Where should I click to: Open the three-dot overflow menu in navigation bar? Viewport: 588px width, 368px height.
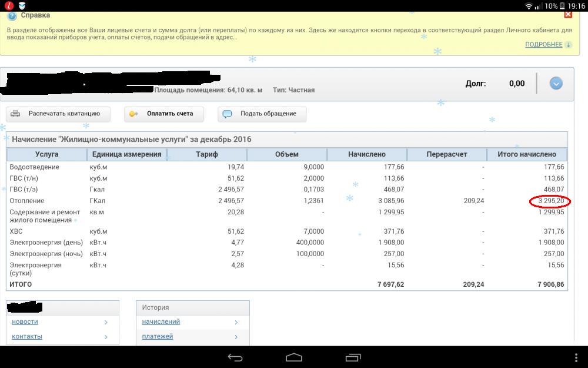(x=576, y=357)
